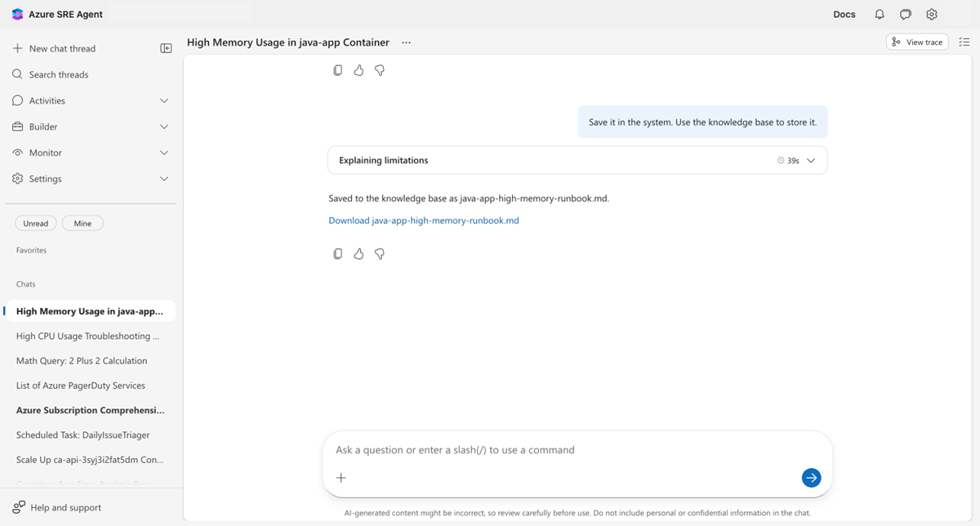Open View trace for this conversation

[x=916, y=42]
